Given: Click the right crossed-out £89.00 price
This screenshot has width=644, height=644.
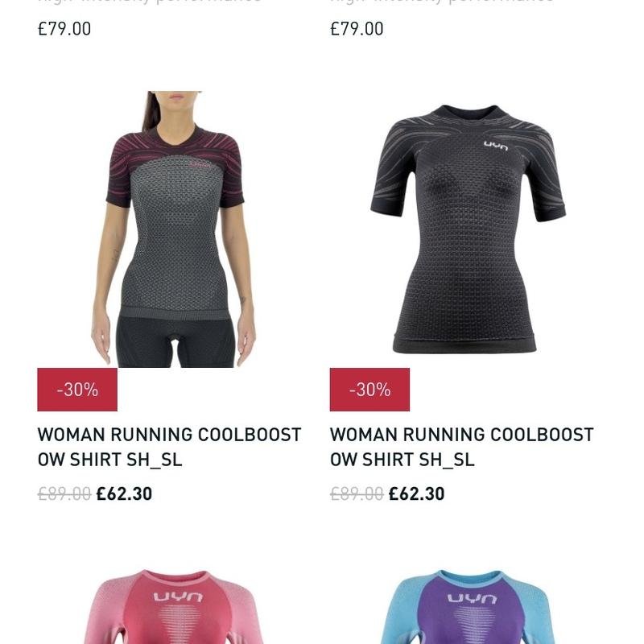Looking at the screenshot, I should point(357,493).
